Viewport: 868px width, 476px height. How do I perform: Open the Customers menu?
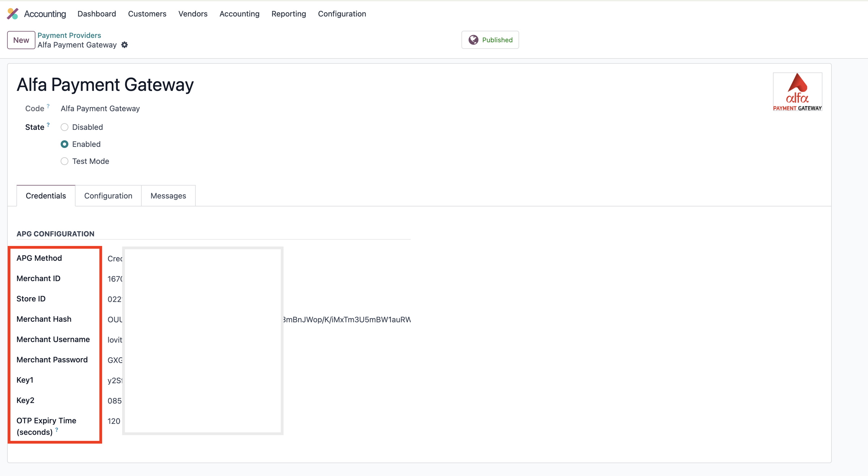[147, 14]
